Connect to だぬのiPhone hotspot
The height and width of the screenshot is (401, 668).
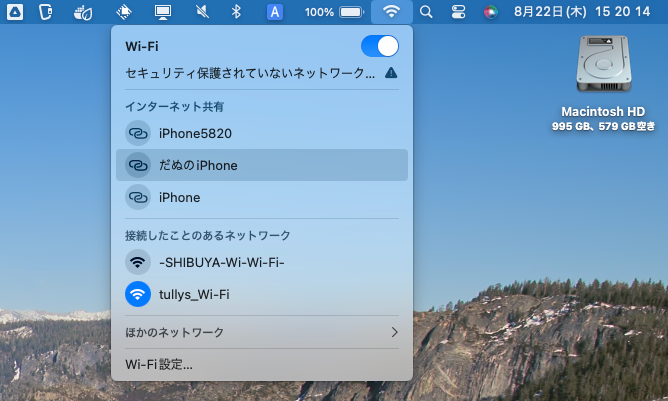click(x=262, y=165)
